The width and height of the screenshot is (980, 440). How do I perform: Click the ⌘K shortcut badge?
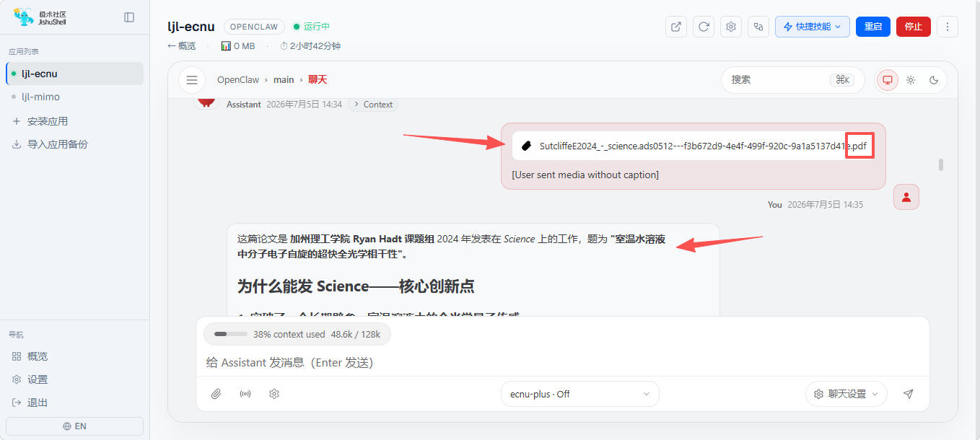point(841,80)
